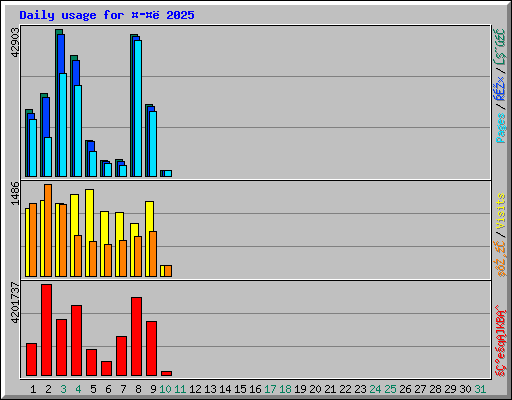The height and width of the screenshot is (400, 512).
Task: Click the green day 10 label
Action: 165,389
